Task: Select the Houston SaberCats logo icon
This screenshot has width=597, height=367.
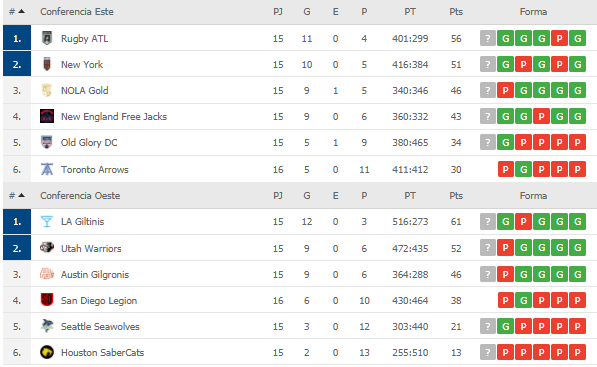Action: [x=47, y=352]
